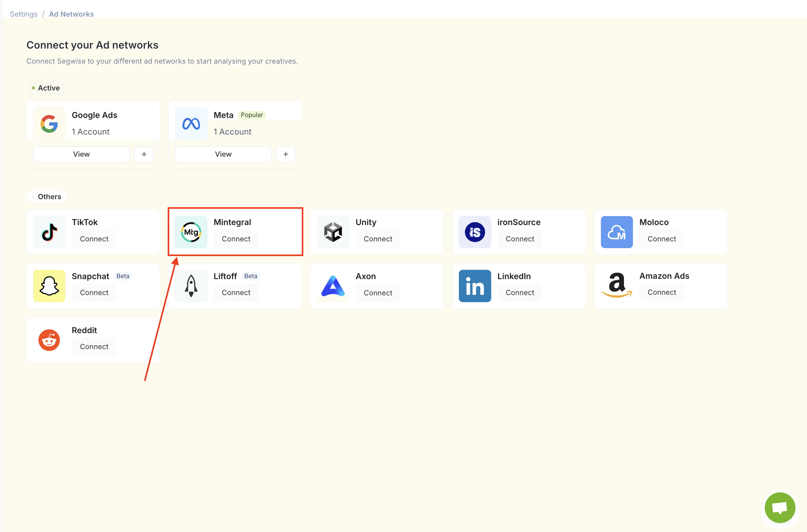Screen dimensions: 807x532
Task: Click the TikTok logo icon
Action: [x=49, y=232]
